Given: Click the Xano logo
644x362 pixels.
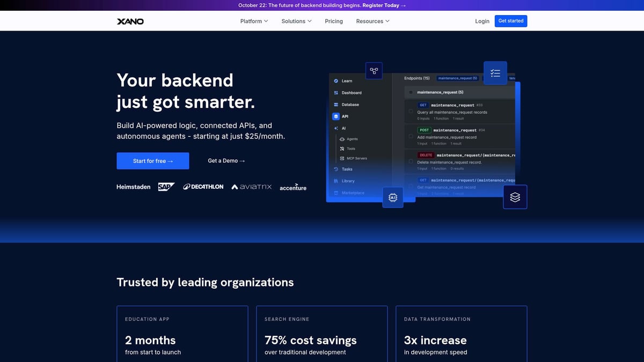Looking at the screenshot, I should click(130, 21).
